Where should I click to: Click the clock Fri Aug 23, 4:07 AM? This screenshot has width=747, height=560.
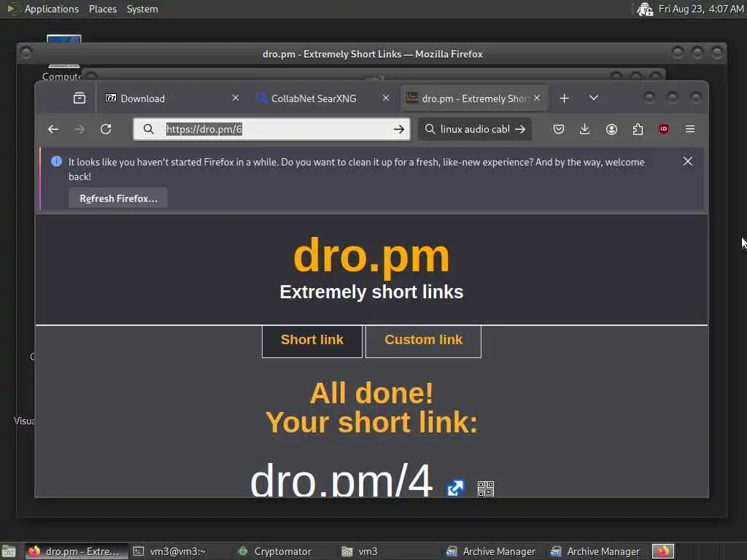tap(701, 9)
